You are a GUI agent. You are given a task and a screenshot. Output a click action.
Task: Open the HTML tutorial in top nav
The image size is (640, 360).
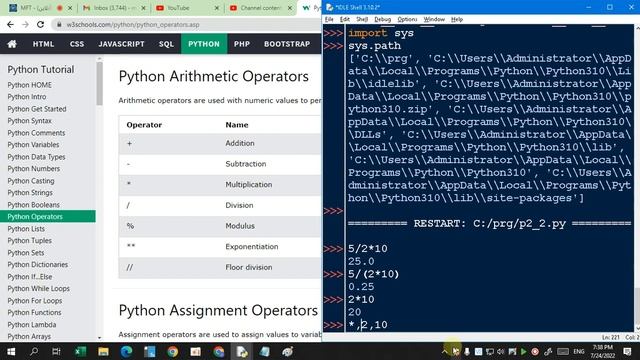[x=43, y=44]
